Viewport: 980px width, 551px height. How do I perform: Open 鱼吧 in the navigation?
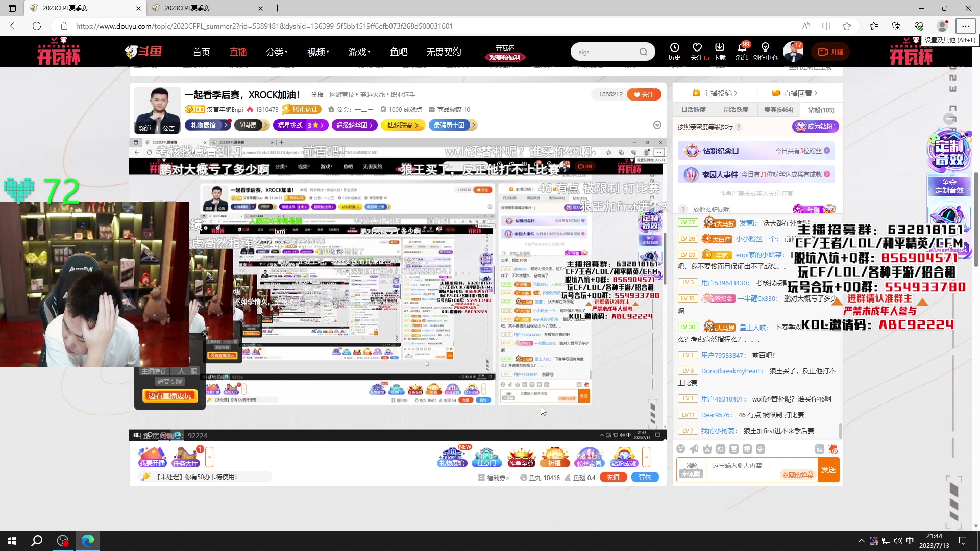399,52
